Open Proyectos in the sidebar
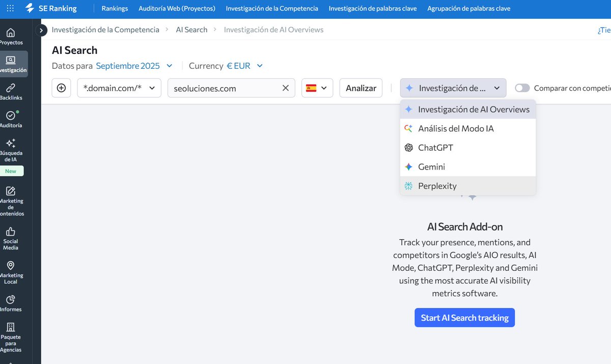The image size is (611, 364). point(11,37)
